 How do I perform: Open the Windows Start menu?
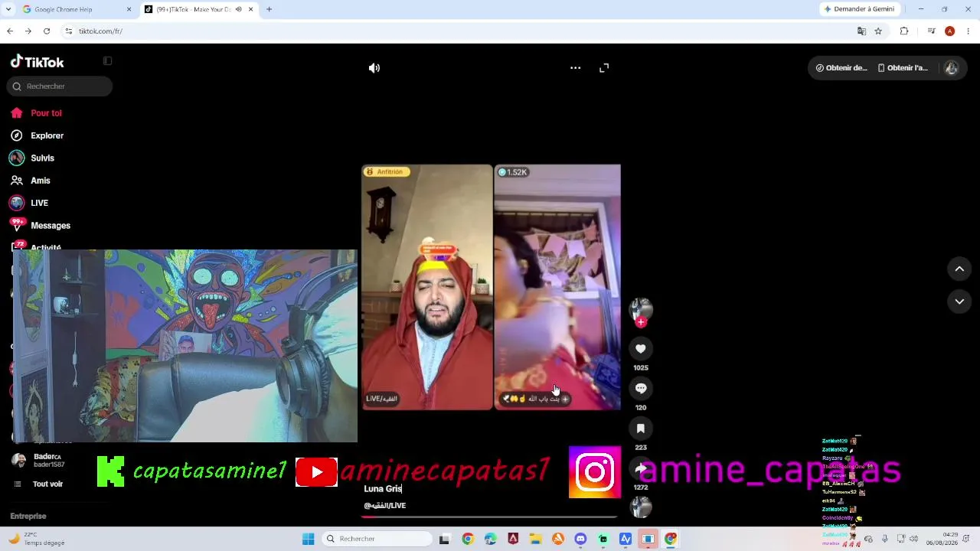point(309,539)
